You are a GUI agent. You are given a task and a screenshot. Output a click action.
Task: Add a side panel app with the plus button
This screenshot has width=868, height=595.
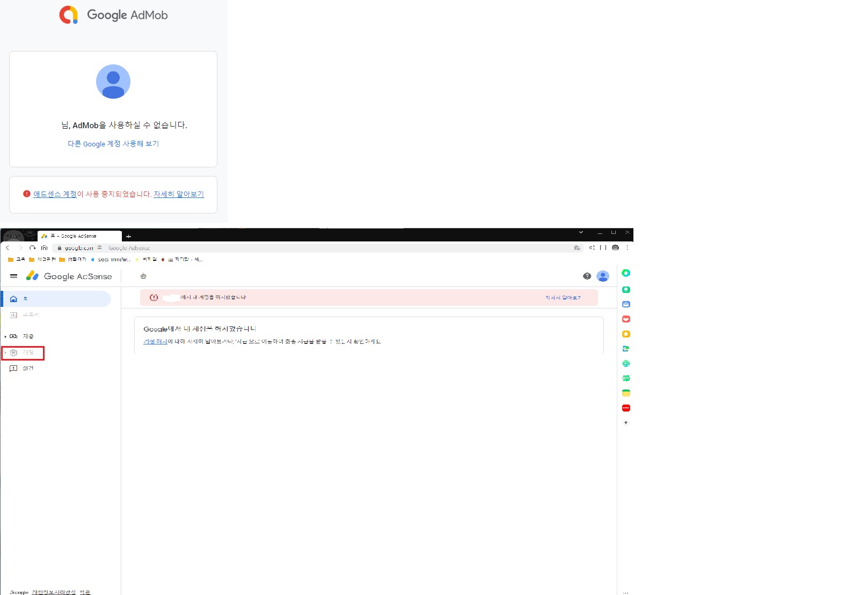click(626, 423)
